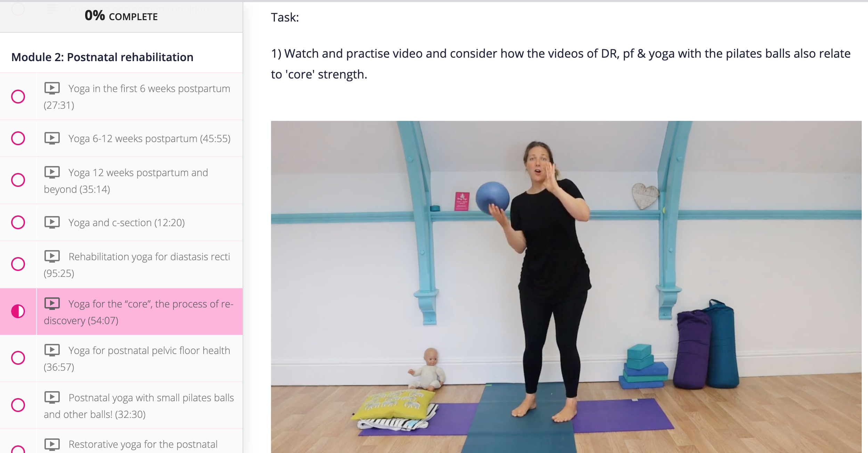Click video icon for Rehabilitation yoga diastasis recti
This screenshot has height=453, width=868.
tap(52, 256)
